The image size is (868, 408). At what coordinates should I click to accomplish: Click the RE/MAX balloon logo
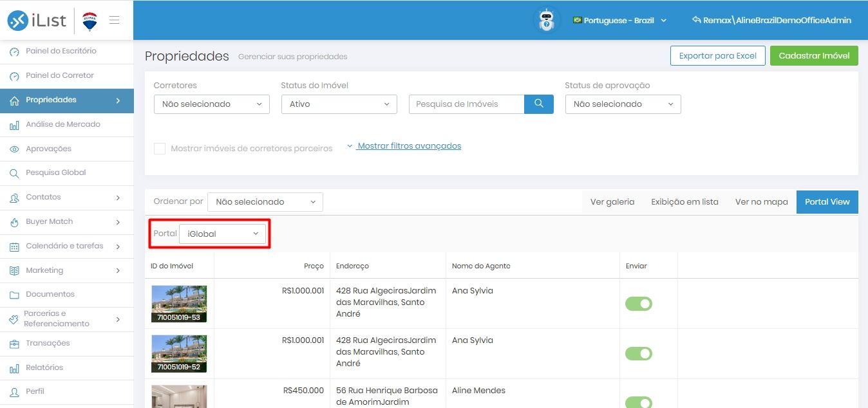click(90, 21)
